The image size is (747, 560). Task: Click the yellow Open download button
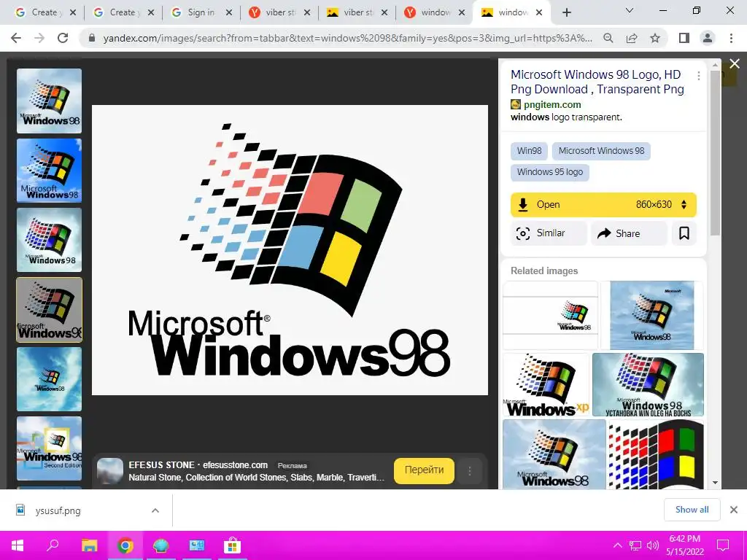pyautogui.click(x=603, y=205)
